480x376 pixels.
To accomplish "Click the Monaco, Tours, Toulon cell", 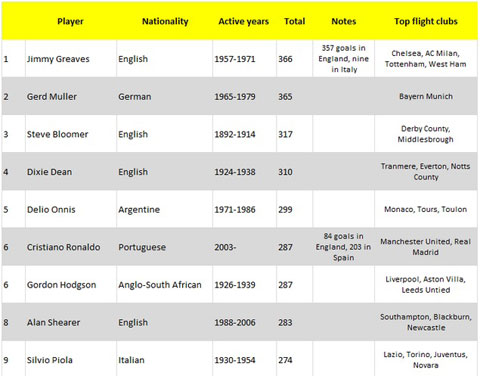I will point(426,210).
